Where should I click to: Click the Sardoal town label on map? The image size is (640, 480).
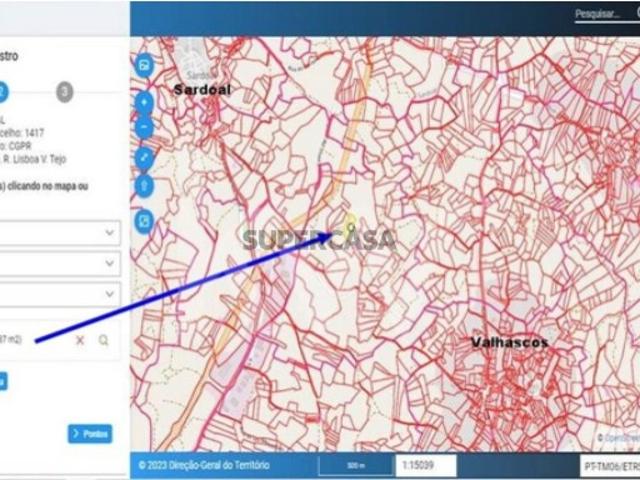click(x=201, y=89)
